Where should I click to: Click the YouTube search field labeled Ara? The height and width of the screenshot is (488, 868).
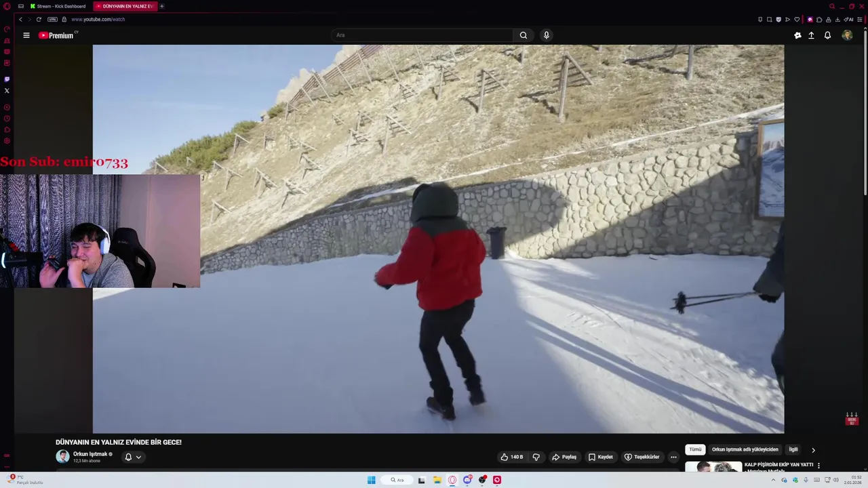[x=422, y=35]
